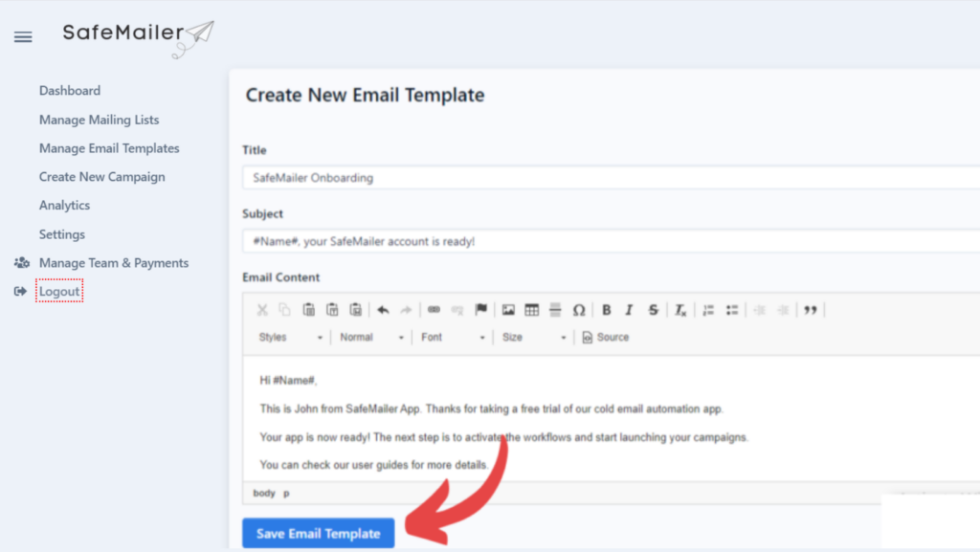Open Manage Mailing Lists
Screen dimensions: 980x552
(99, 120)
